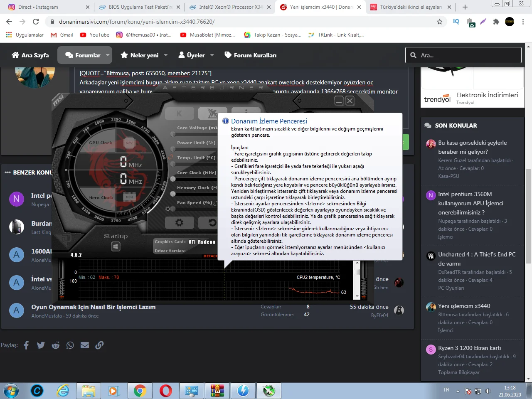Open Chrome three-dot menu

(x=523, y=22)
